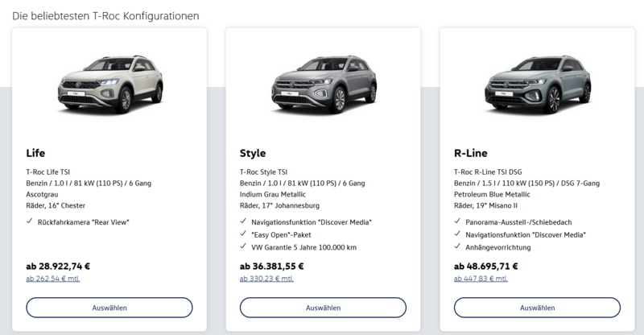Click checkmark beside Style's Navigationsfunktion "Discover Media"
This screenshot has width=644, height=335.
point(243,221)
